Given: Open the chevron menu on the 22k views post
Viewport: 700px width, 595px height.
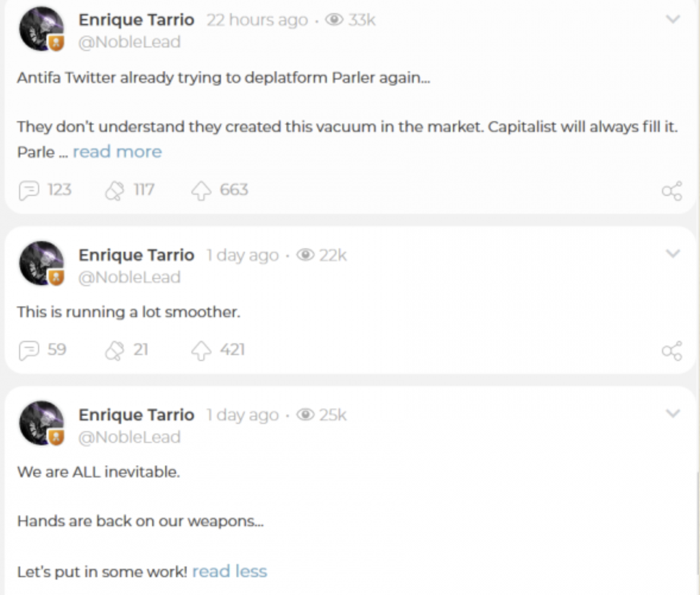Looking at the screenshot, I should (x=673, y=254).
